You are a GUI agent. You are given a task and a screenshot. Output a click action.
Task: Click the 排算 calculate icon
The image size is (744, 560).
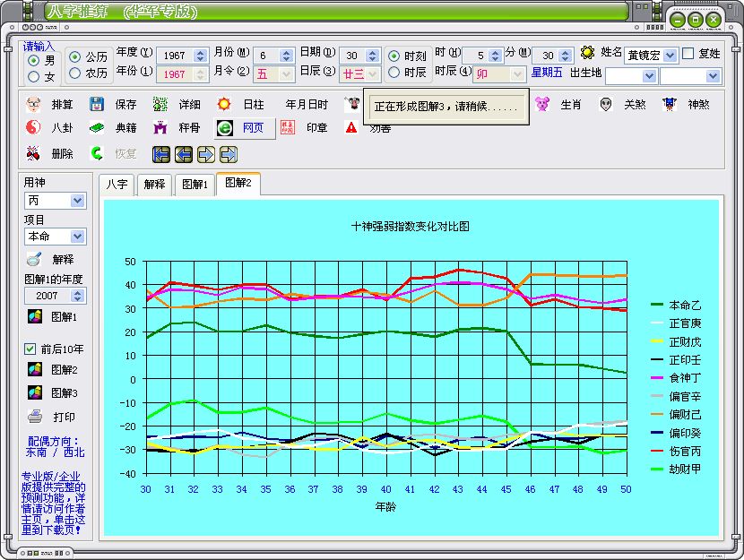(34, 105)
